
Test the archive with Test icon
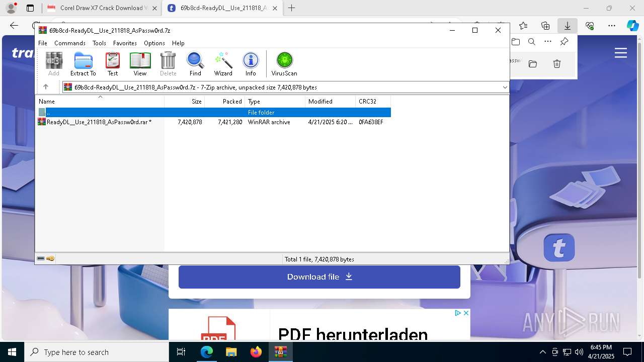tap(113, 64)
